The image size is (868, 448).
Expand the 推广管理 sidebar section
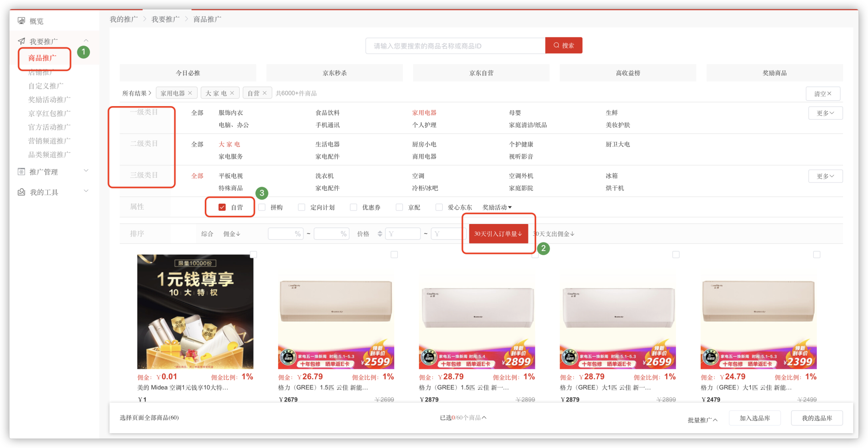coord(86,171)
